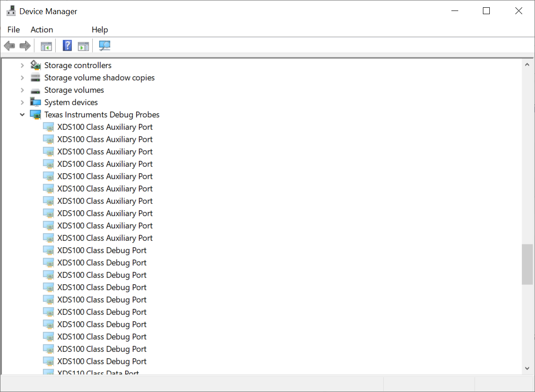Collapse Texas Instruments Debug Probes node
The height and width of the screenshot is (392, 535).
click(x=22, y=115)
